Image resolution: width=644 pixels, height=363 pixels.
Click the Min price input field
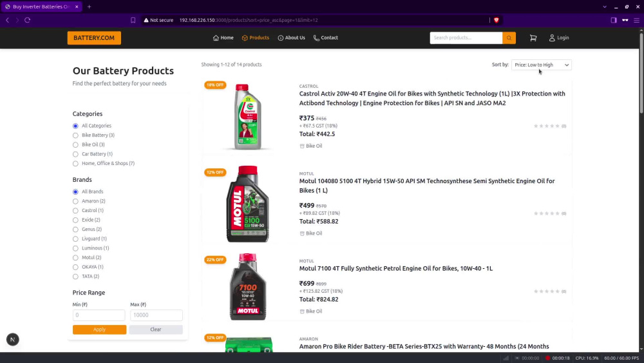[x=99, y=315]
